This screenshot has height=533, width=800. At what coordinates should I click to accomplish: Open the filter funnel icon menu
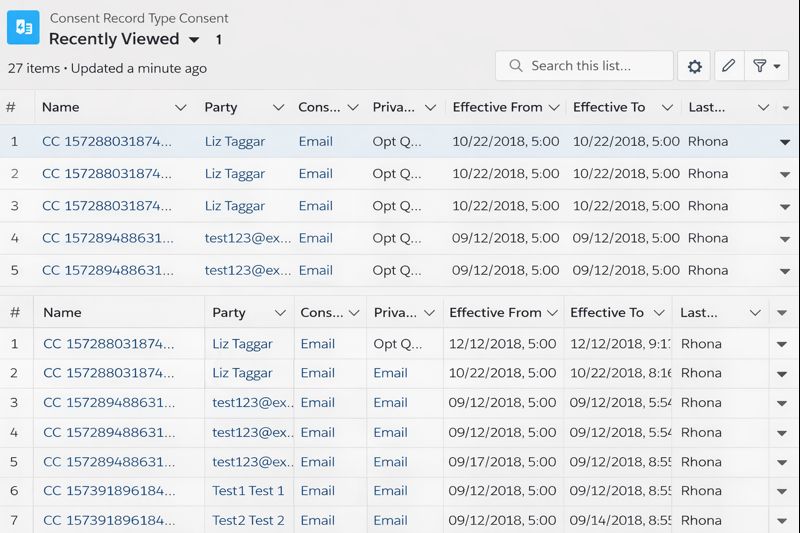pyautogui.click(x=766, y=66)
